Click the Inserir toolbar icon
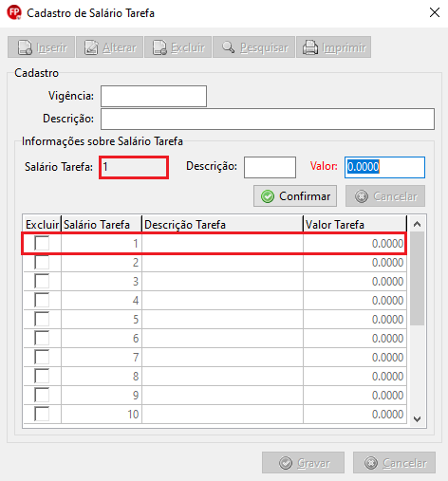 point(25,47)
